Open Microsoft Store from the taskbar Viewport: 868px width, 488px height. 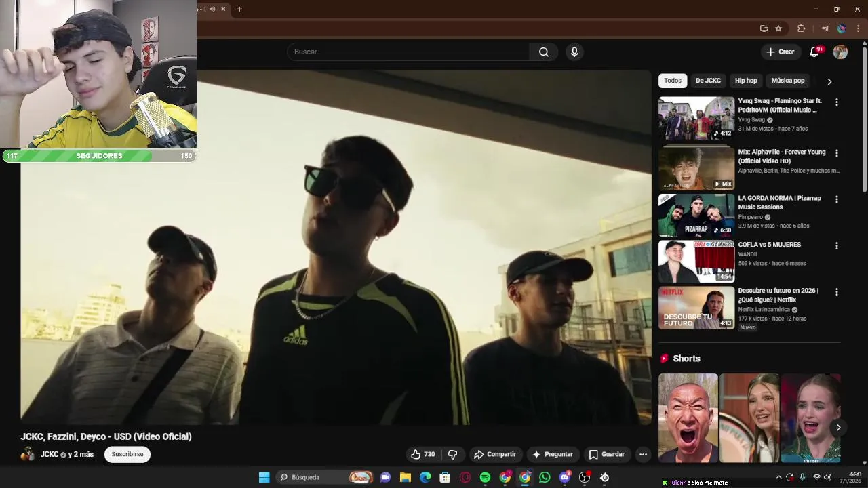(x=445, y=477)
